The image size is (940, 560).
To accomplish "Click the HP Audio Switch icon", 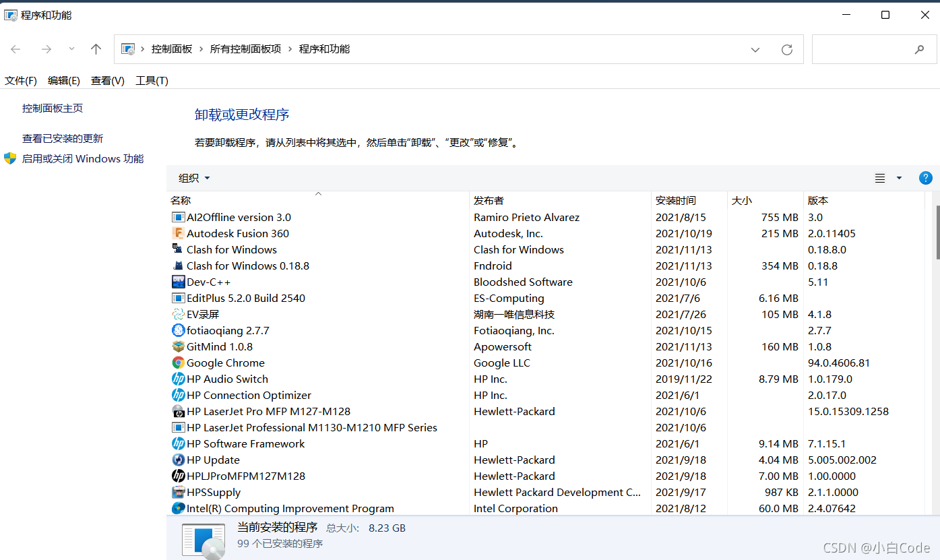I will (178, 379).
